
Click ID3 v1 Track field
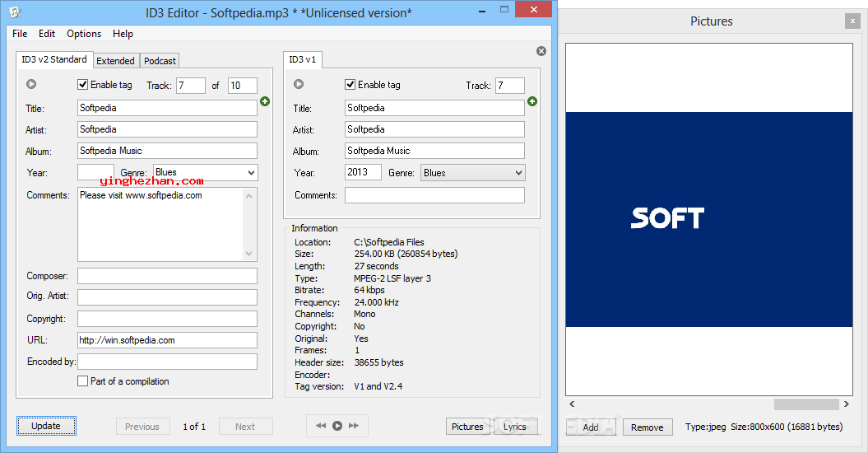pyautogui.click(x=510, y=86)
